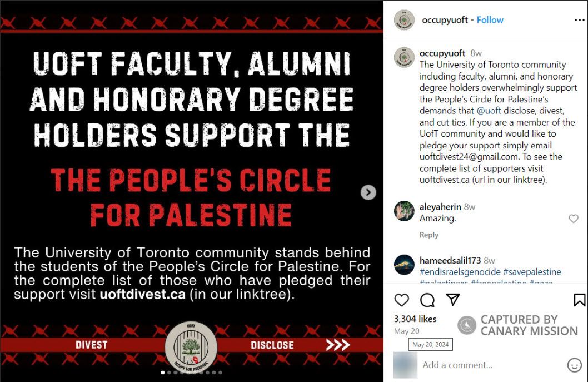View the 3,304 likes list

click(x=415, y=319)
